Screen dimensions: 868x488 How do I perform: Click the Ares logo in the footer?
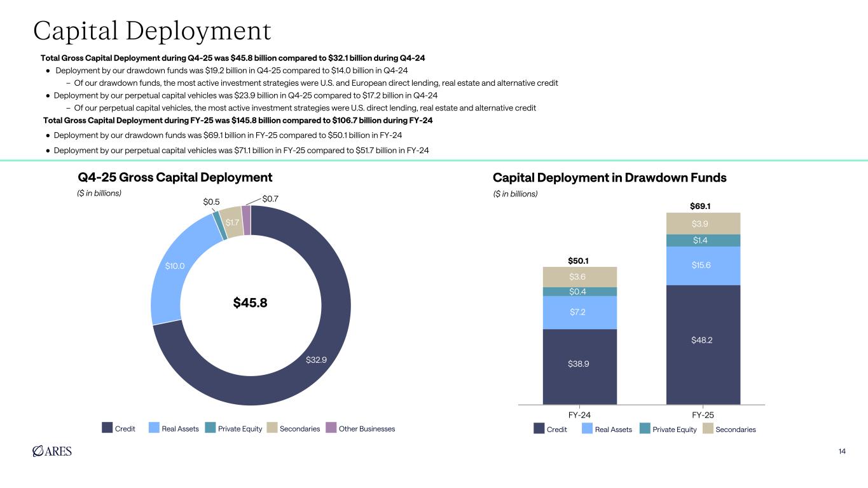[x=52, y=451]
